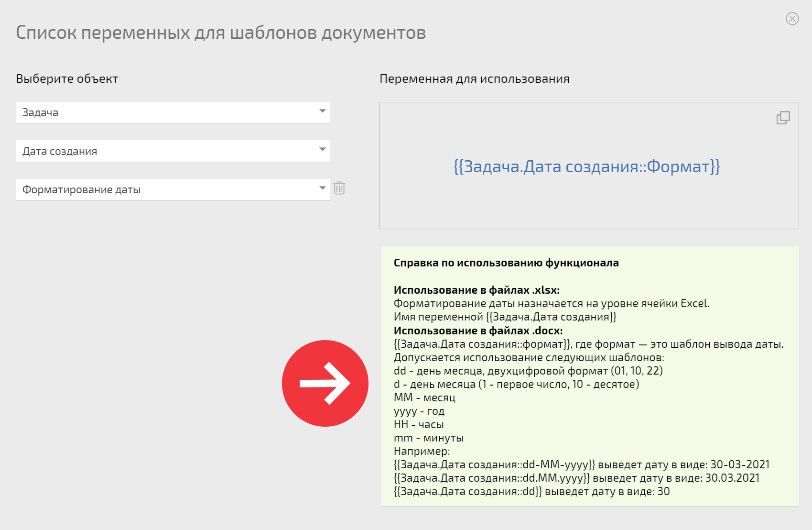Click the Переменная для использования label
Viewport: 812px width, 530px height.
pos(474,79)
